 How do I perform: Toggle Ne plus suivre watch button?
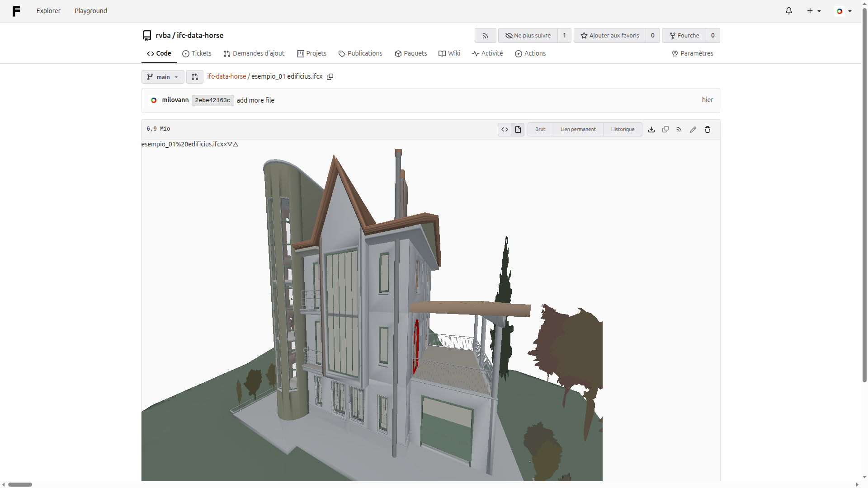point(528,36)
